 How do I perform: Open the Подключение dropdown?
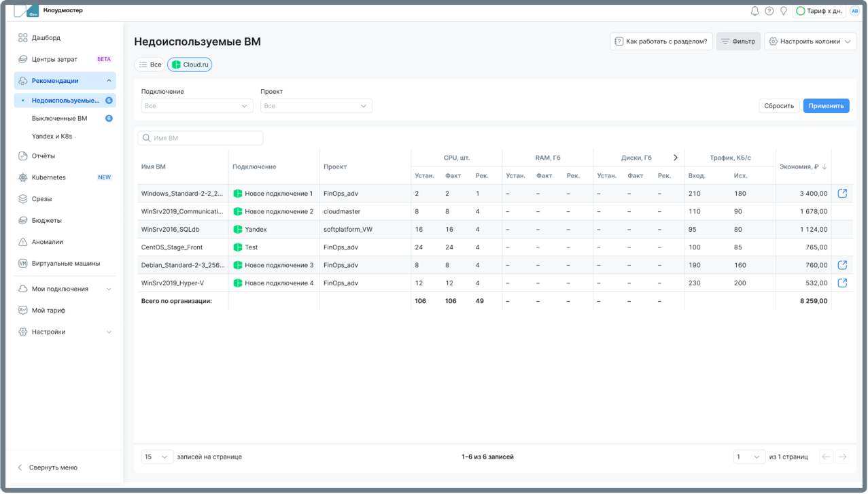coord(197,106)
